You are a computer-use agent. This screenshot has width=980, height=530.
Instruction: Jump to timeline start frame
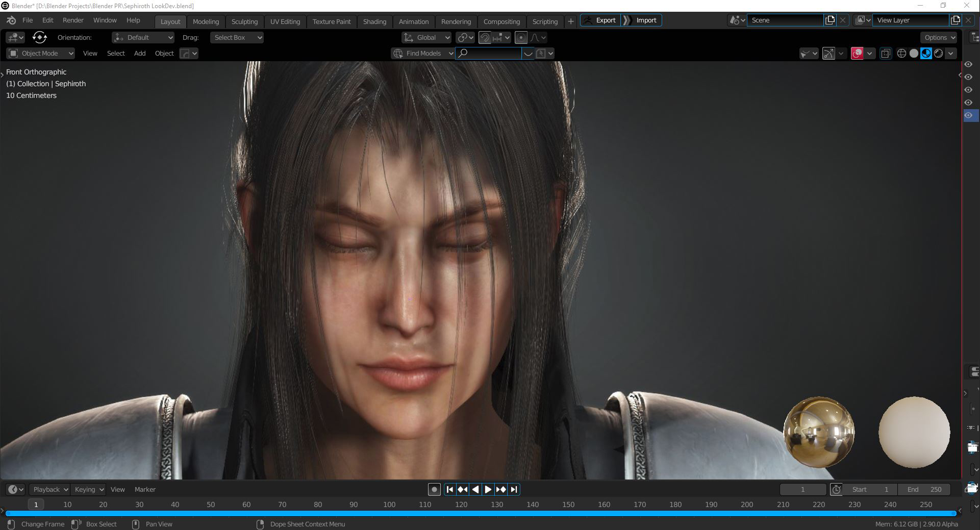coord(450,490)
